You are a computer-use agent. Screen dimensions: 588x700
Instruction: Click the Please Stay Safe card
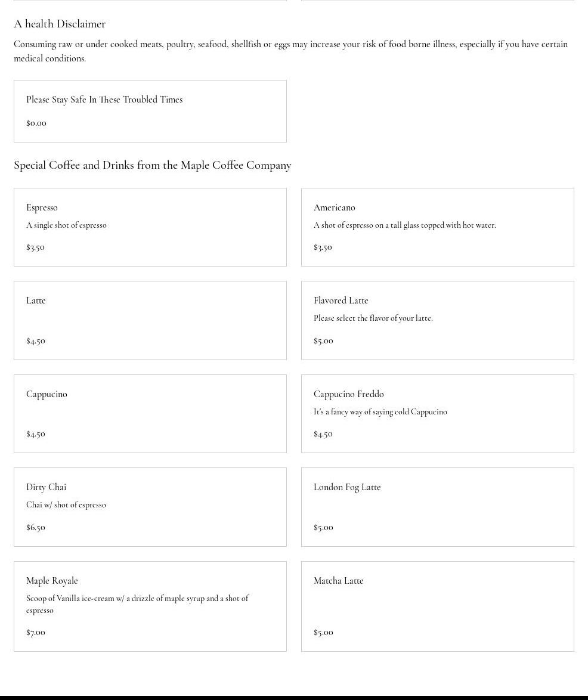coord(150,111)
